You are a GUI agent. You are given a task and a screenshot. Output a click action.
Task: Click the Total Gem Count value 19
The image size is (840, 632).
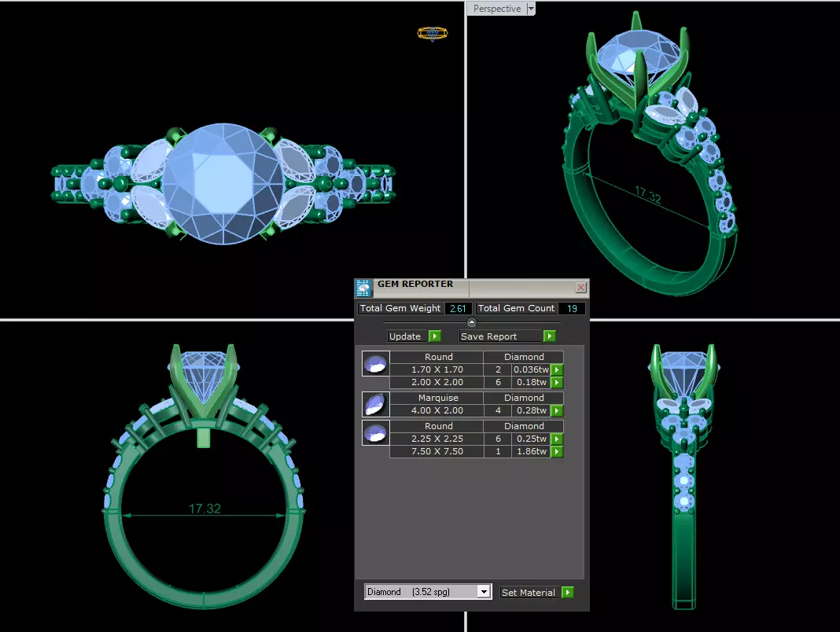point(572,308)
